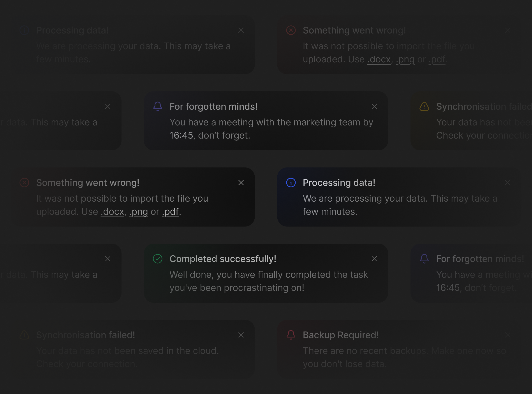Click the bright blue info icon on Processing data
Image resolution: width=532 pixels, height=394 pixels.
(x=291, y=183)
